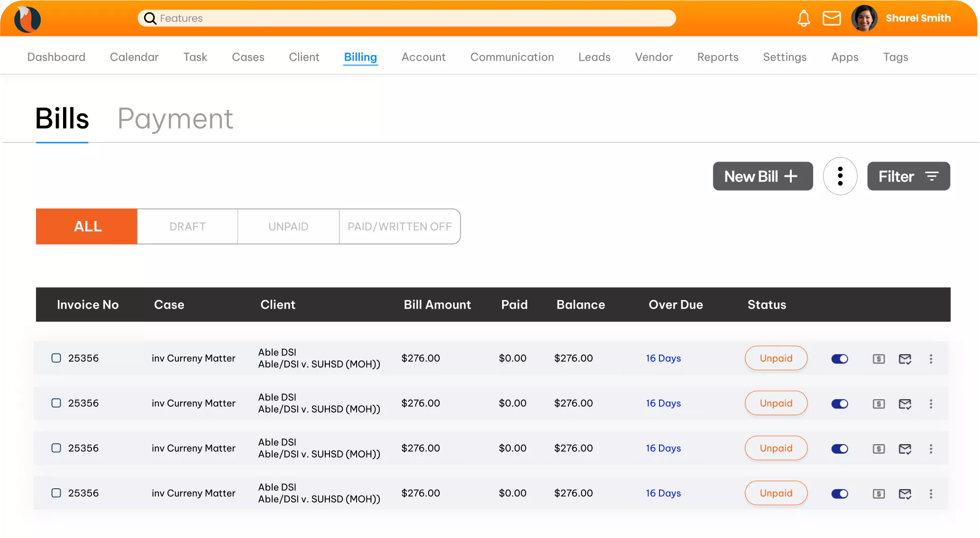The height and width of the screenshot is (538, 980).
Task: Open the mail envelope icon in the header
Action: (832, 18)
